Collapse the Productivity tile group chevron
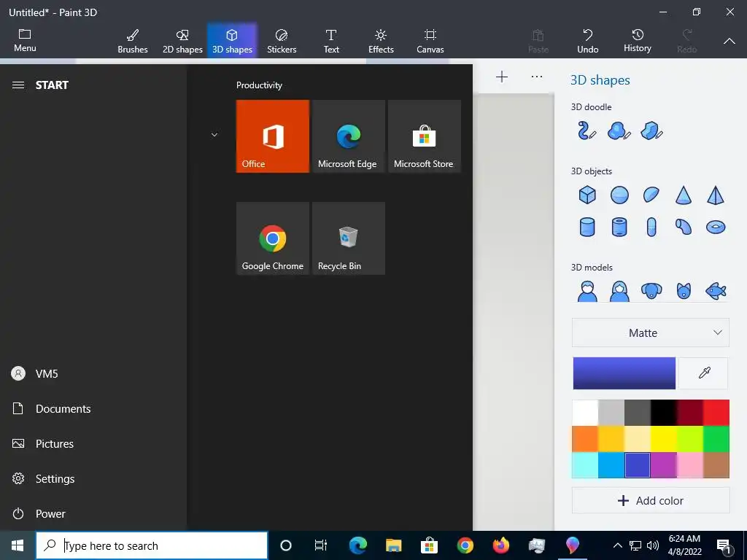Viewport: 747px width, 560px height. (x=214, y=135)
